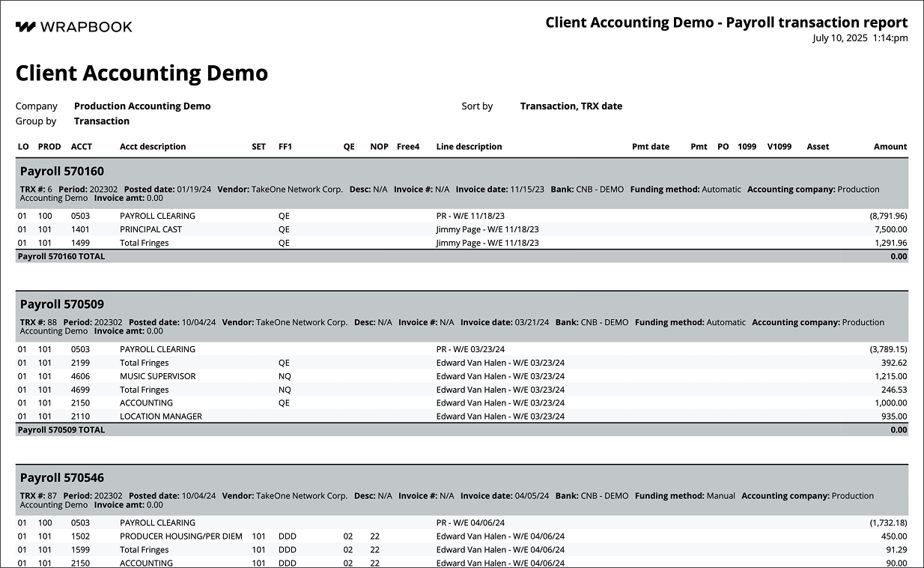Click the 'V1099' column header
Screen dimensions: 924x568
[x=779, y=147]
